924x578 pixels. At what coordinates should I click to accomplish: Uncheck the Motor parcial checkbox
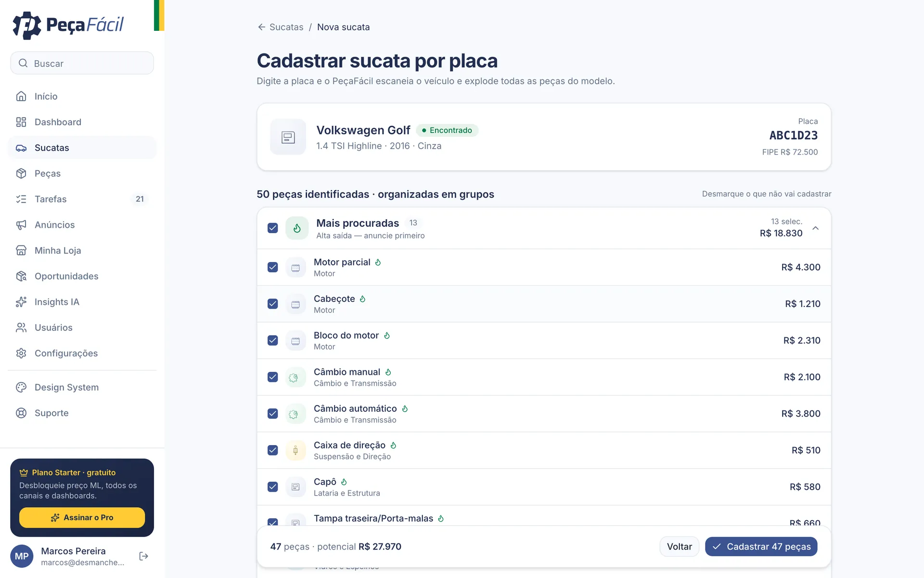tap(273, 267)
